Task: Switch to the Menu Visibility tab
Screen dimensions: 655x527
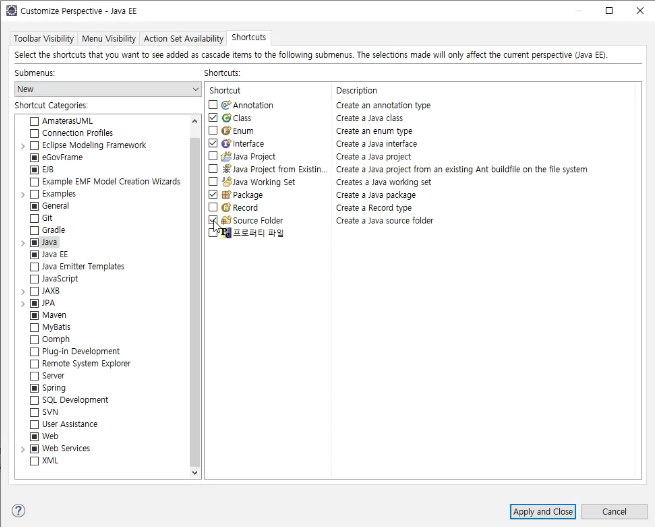Action: pyautogui.click(x=109, y=38)
